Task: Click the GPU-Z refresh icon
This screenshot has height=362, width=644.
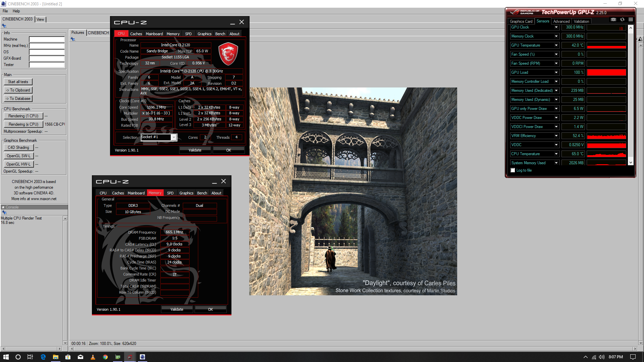Action: (622, 20)
